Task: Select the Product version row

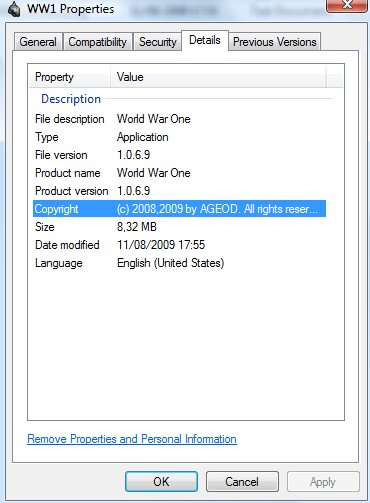Action: pyautogui.click(x=179, y=191)
